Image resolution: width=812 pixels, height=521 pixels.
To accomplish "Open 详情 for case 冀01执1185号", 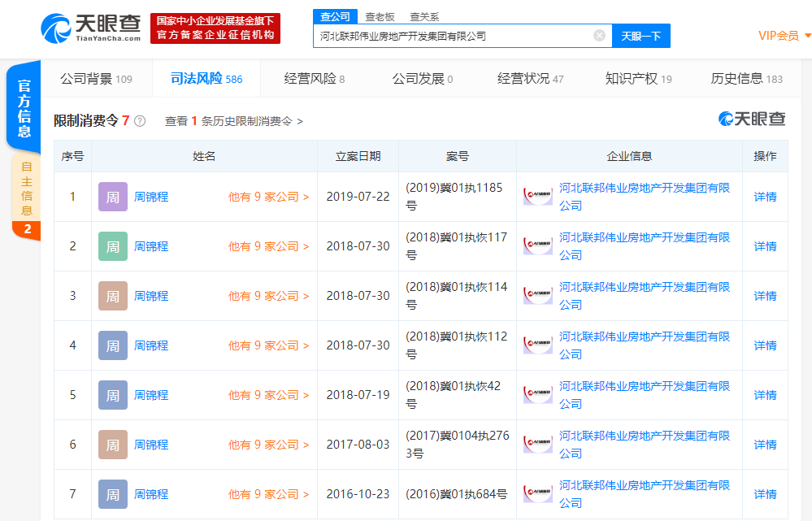I will tap(765, 197).
